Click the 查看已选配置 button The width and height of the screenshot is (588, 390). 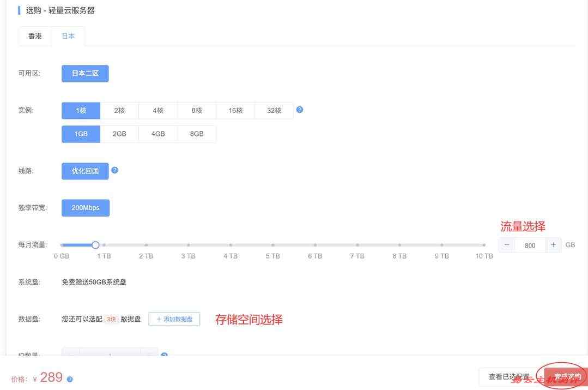click(510, 376)
